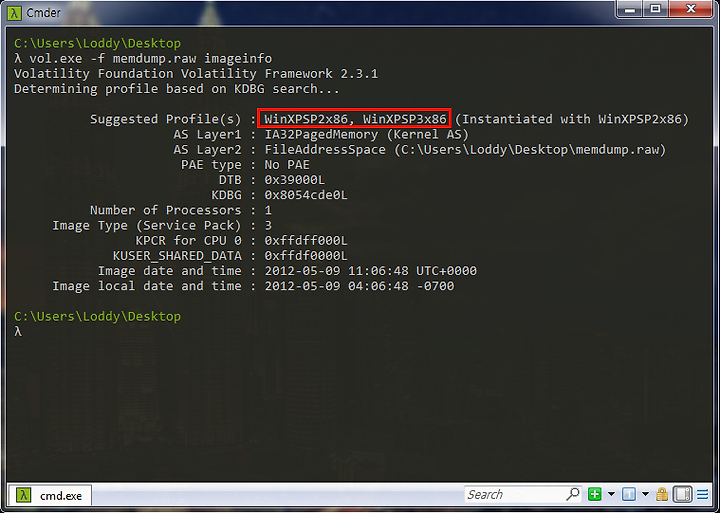Click the 'Determining profile based on KDBG search...' line
The width and height of the screenshot is (720, 513).
click(177, 89)
